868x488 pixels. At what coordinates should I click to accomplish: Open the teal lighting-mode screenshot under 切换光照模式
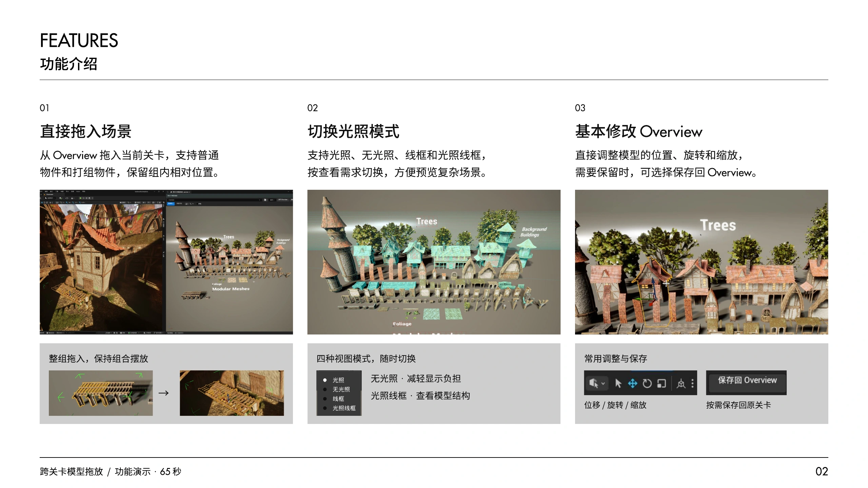(434, 262)
